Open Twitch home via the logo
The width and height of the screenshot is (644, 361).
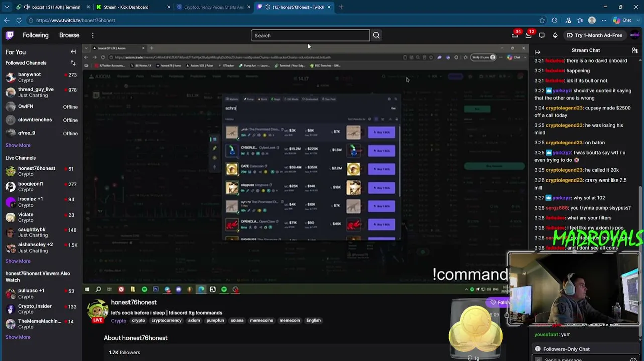tap(10, 35)
